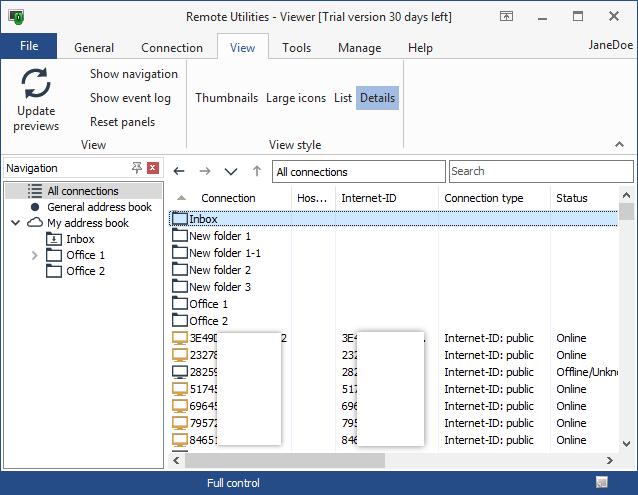Viewport: 638px width, 495px height.
Task: Go back with the left arrow
Action: tap(179, 171)
